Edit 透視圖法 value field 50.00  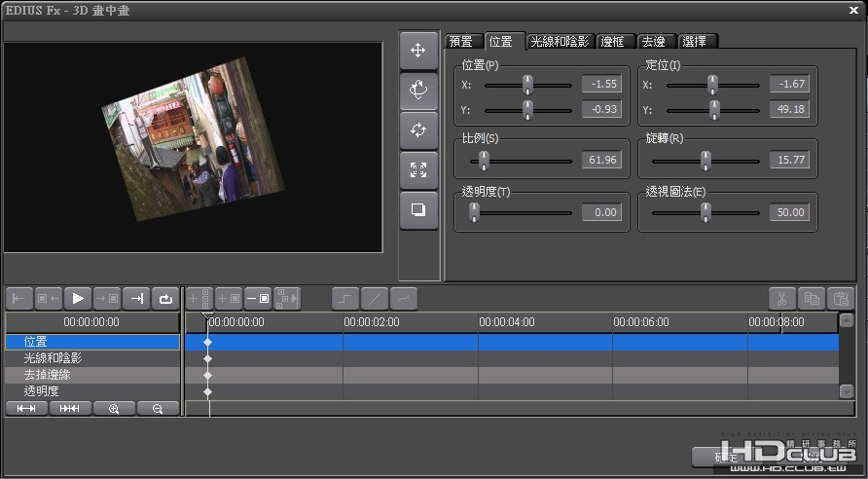point(789,212)
